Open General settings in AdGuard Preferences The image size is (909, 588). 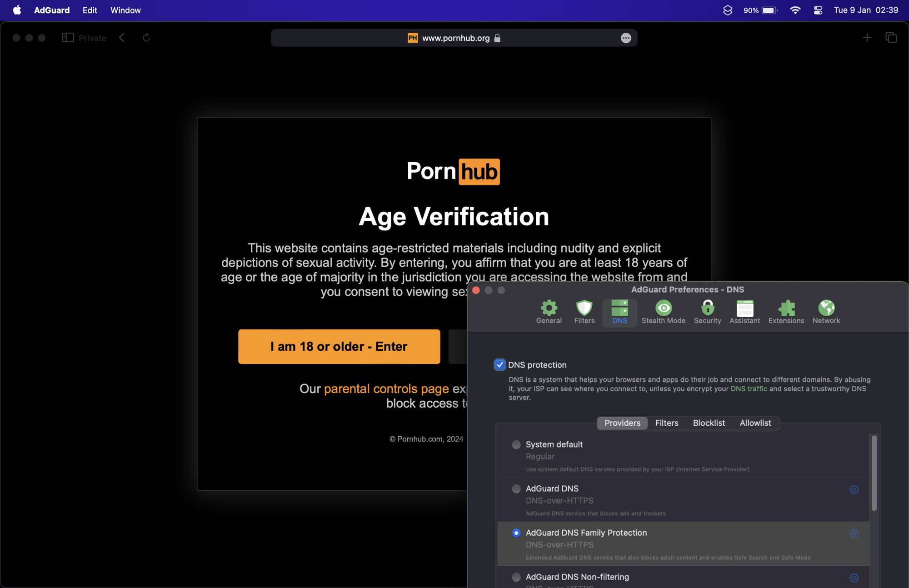click(x=549, y=312)
